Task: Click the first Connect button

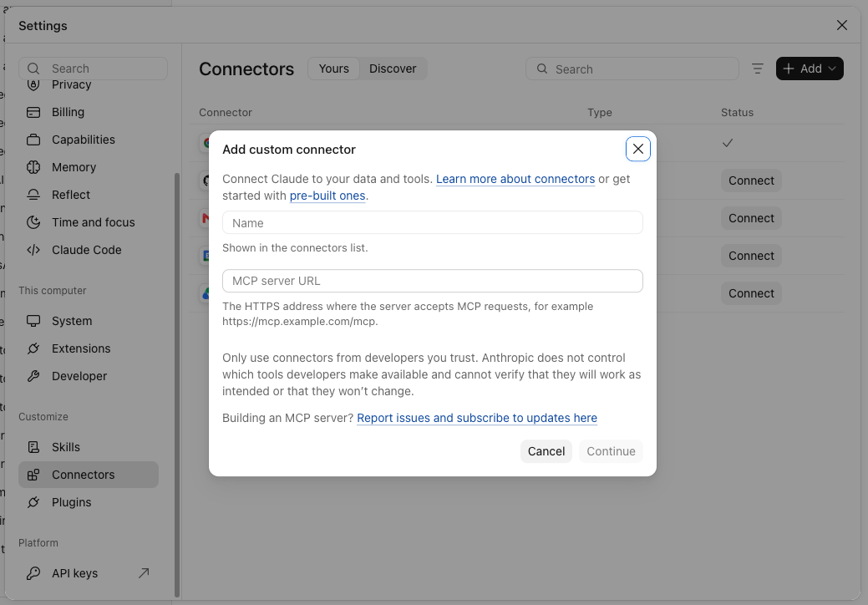Action: [751, 180]
